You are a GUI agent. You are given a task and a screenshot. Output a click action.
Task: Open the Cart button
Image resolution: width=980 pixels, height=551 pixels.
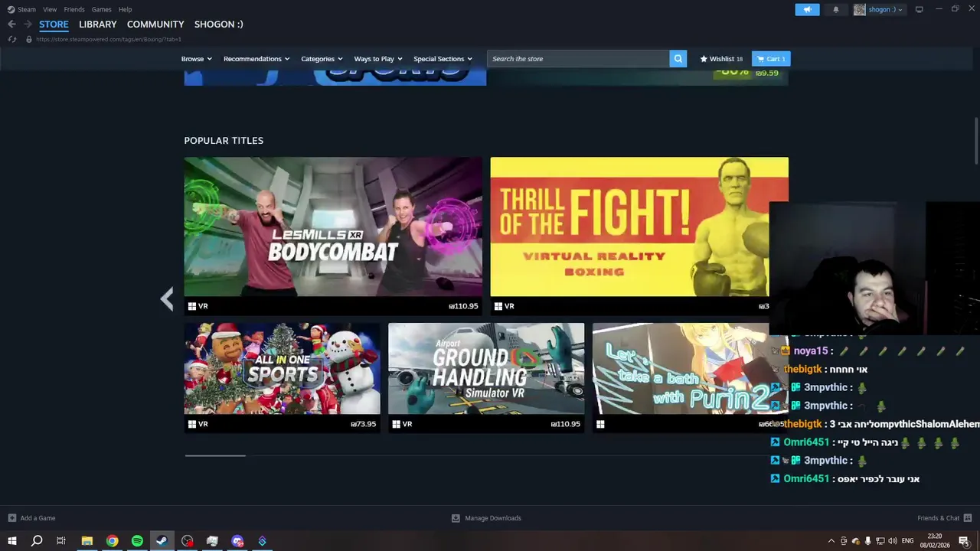(x=771, y=59)
